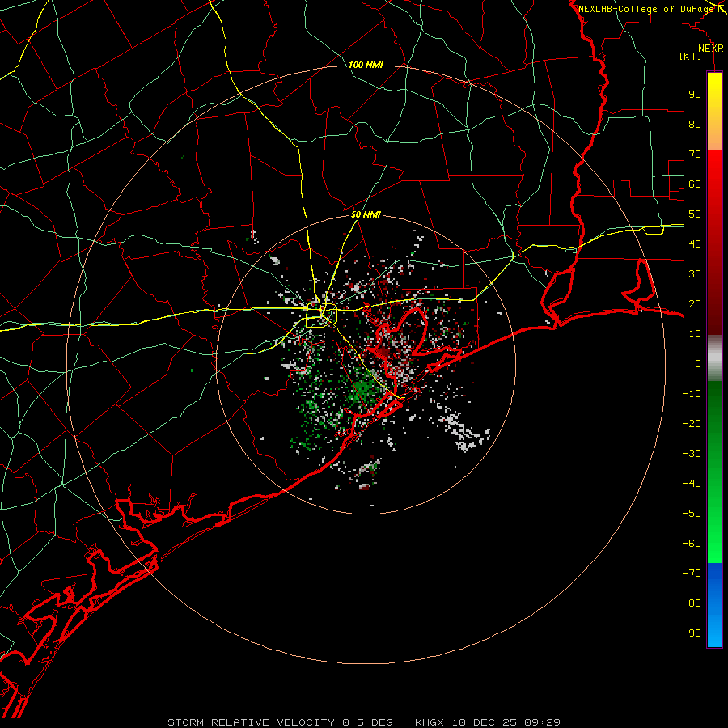
Task: Click the 70 value on the velocity scale
Action: [x=695, y=154]
